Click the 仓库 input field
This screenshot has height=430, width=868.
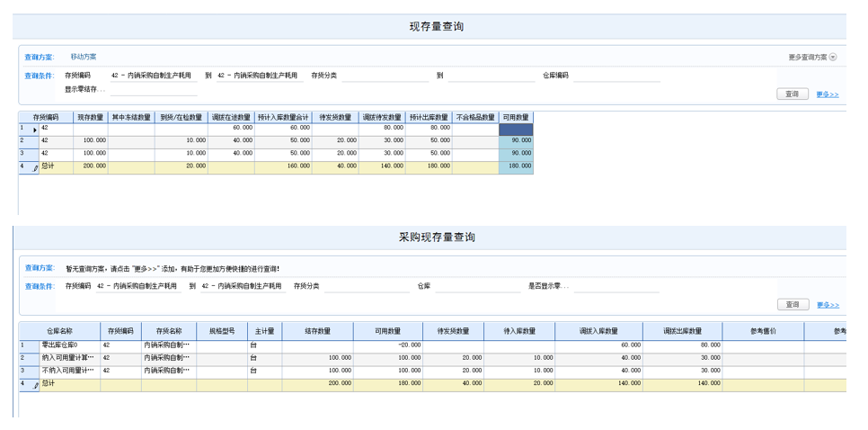[x=478, y=286]
